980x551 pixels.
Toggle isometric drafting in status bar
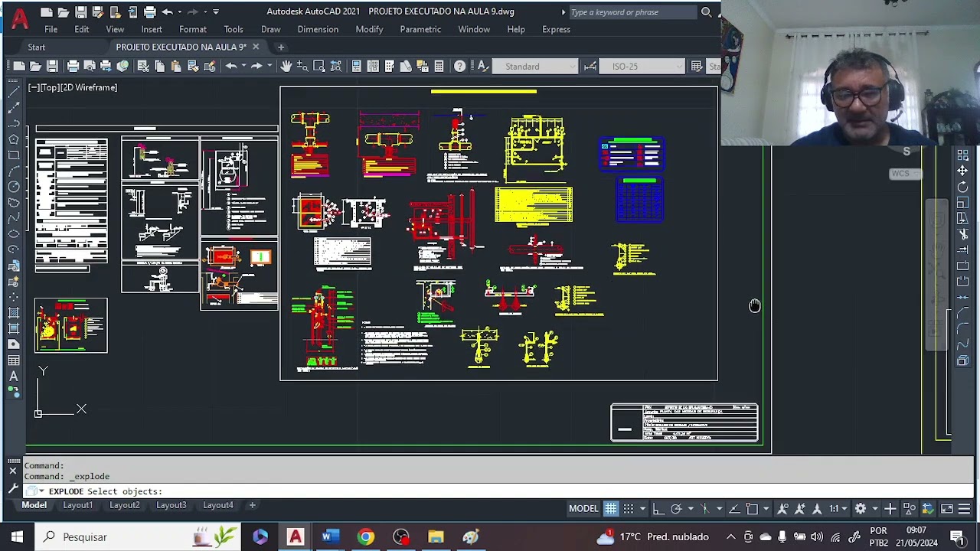tap(704, 508)
